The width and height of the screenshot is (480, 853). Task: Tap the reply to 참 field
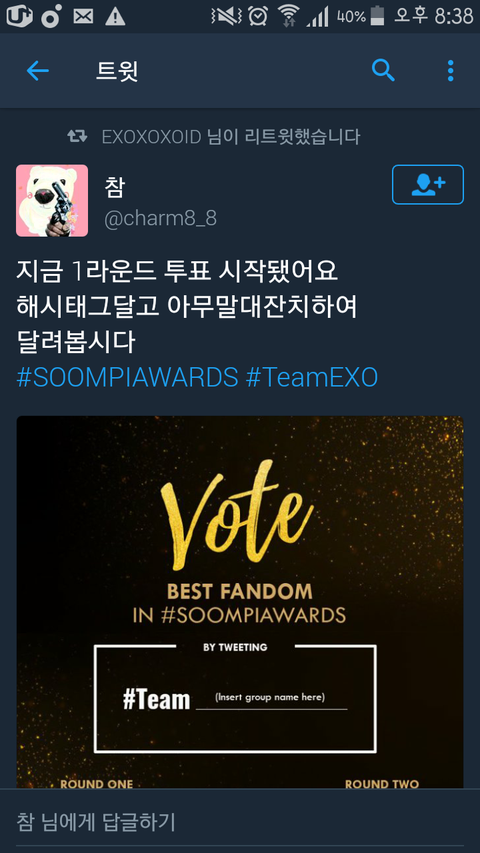[x=240, y=821]
